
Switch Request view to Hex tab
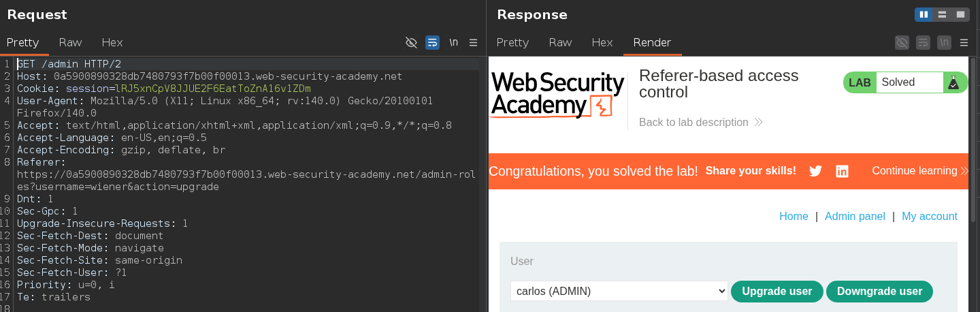click(112, 42)
